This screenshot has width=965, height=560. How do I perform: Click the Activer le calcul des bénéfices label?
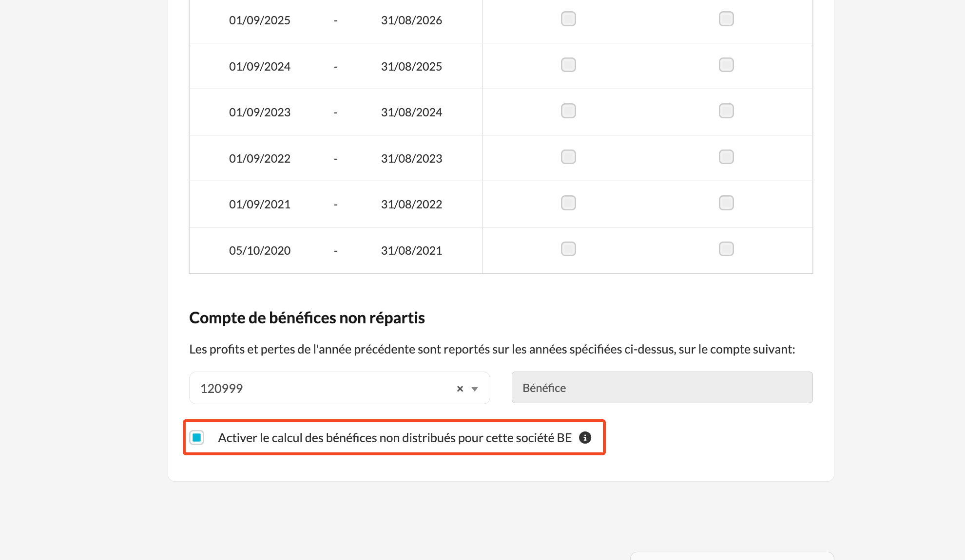394,438
